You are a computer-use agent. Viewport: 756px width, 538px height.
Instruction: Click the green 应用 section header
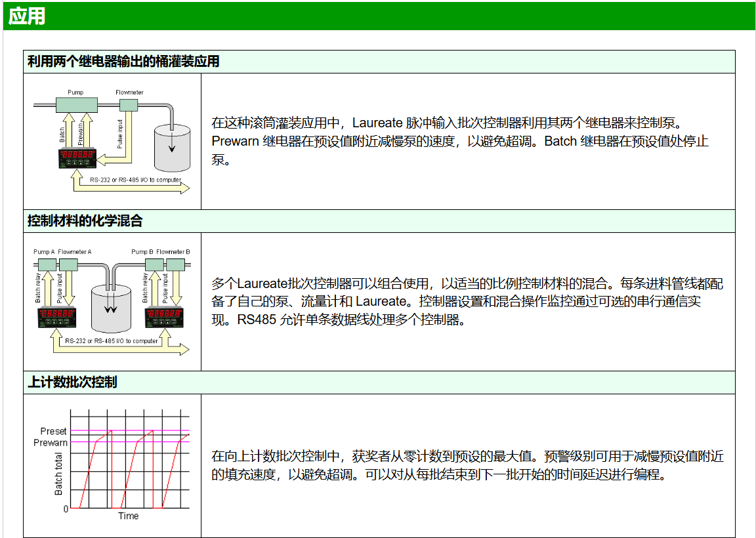(x=379, y=16)
